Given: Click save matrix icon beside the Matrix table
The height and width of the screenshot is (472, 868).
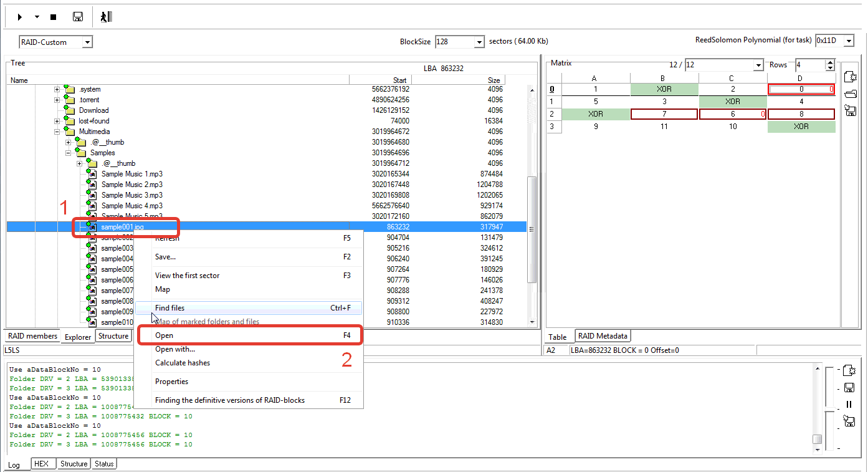Looking at the screenshot, I should pos(850,110).
